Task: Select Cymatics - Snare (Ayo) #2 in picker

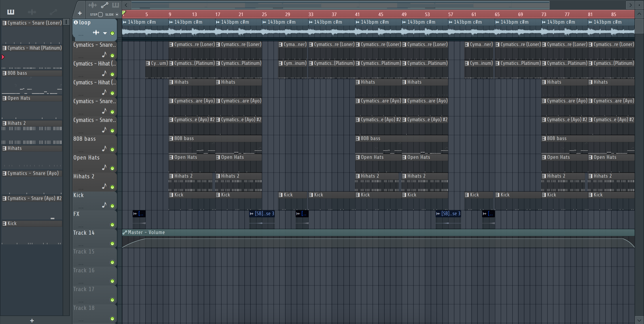Action: 32,198
